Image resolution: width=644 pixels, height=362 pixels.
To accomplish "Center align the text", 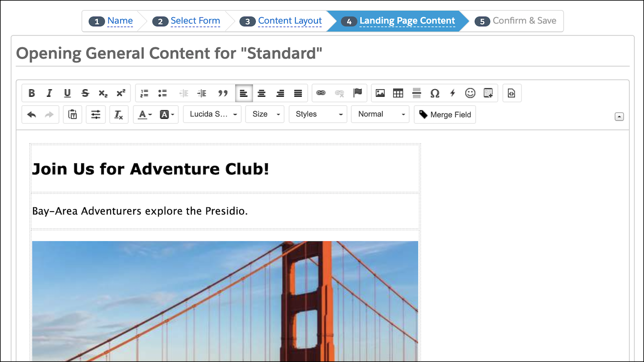I will (262, 93).
